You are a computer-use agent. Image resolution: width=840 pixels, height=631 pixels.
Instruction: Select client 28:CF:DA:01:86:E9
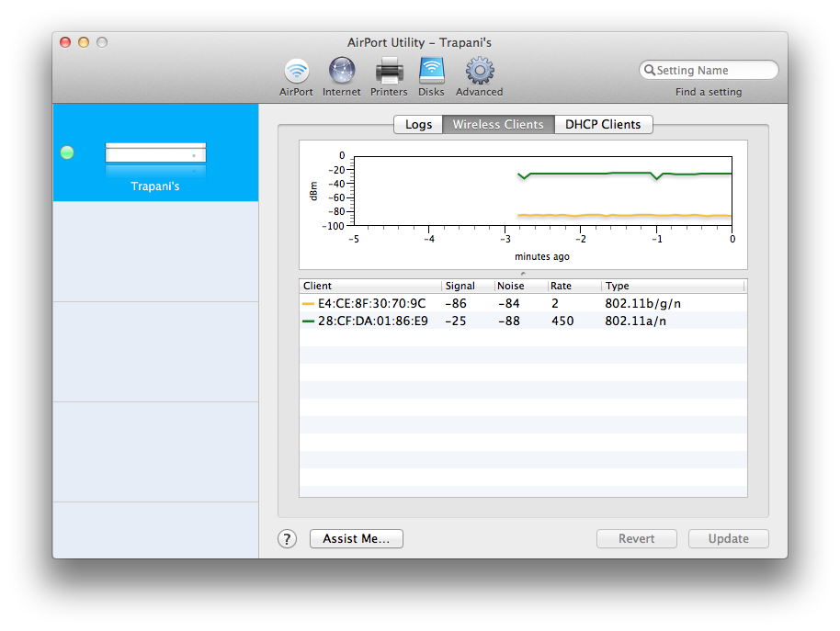tap(523, 321)
